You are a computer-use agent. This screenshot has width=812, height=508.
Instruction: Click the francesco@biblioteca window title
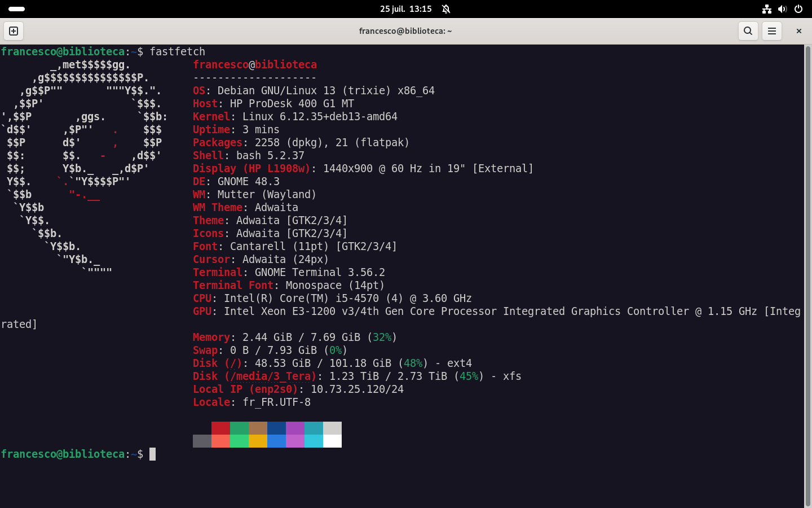[405, 31]
